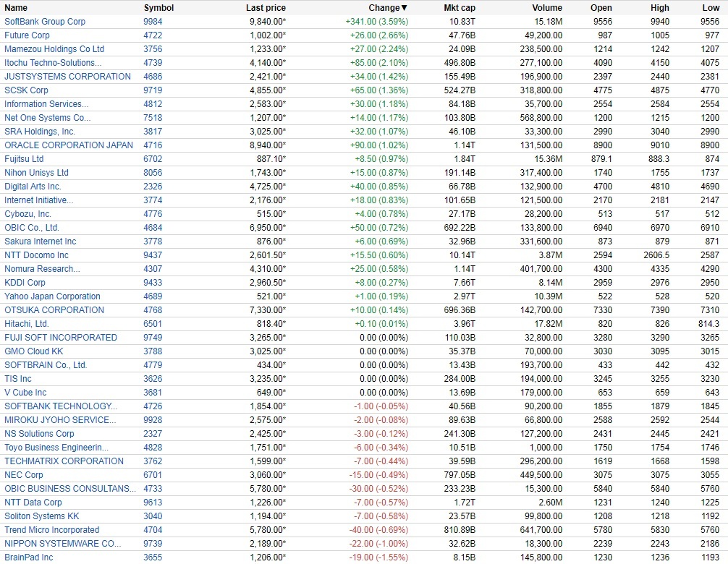Click ticker symbol 6501
Viewport: 728px width, 564px height.
coord(153,324)
